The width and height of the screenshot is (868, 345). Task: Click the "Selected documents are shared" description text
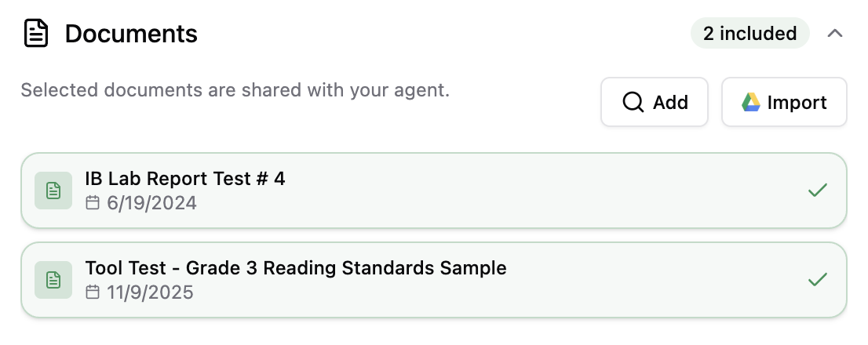click(235, 90)
